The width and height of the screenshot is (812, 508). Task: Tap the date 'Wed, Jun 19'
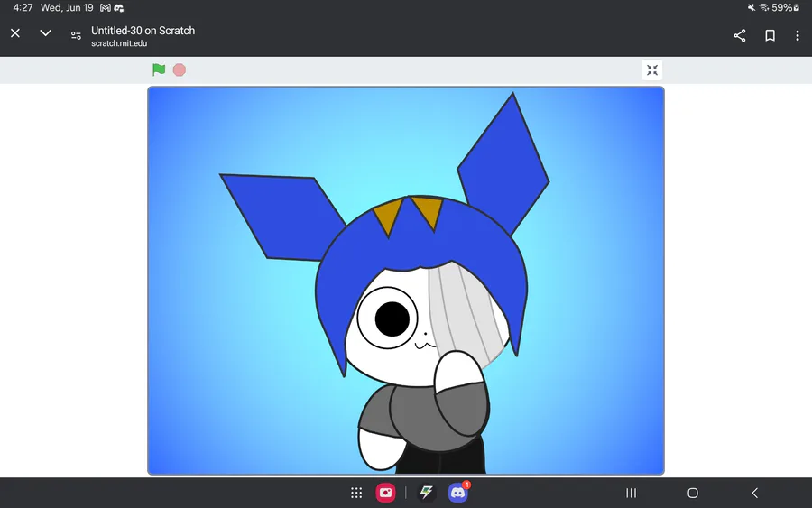(67, 8)
